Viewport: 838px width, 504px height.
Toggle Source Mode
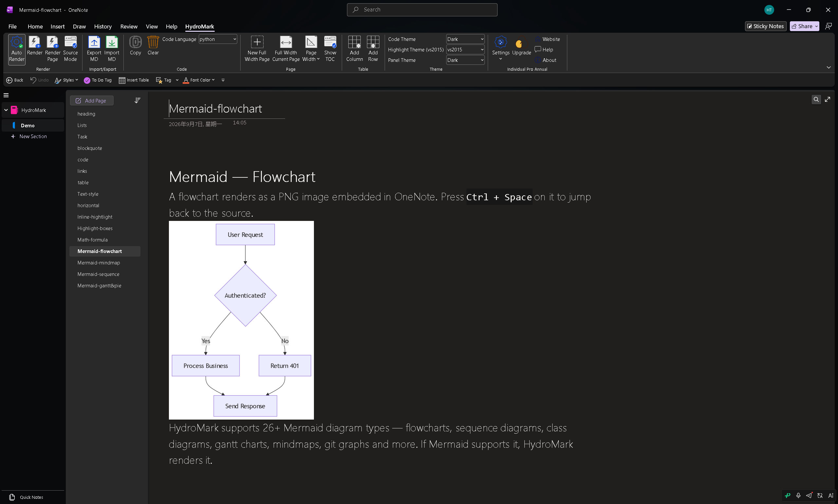coord(70,49)
